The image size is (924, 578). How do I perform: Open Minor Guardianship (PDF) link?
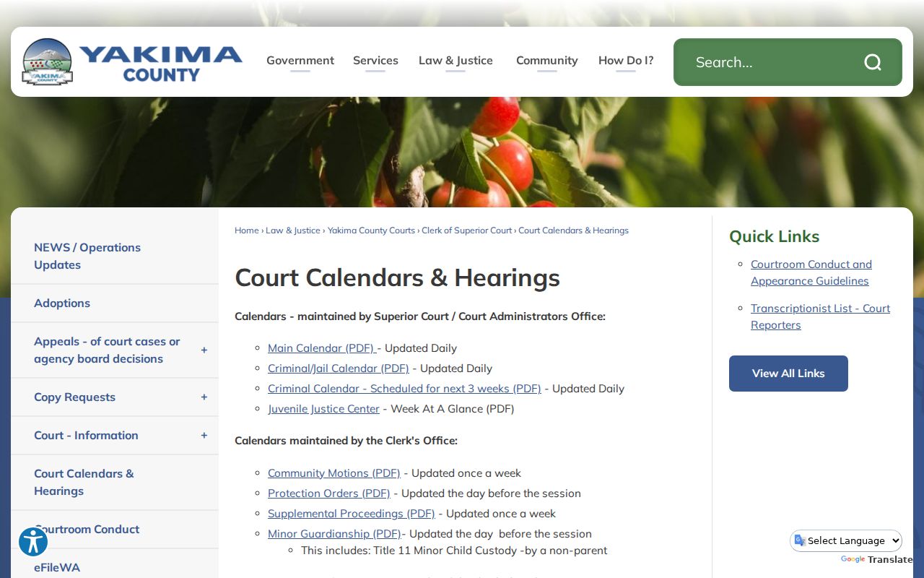coord(334,534)
